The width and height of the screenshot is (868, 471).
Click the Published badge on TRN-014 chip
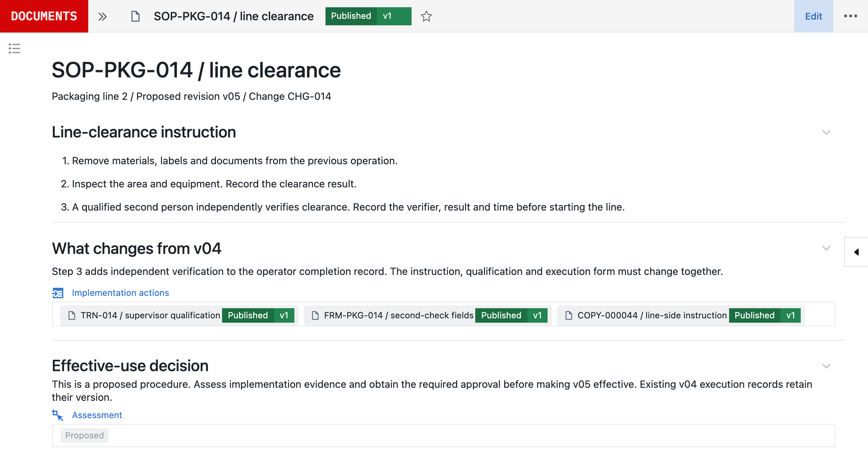pyautogui.click(x=248, y=315)
